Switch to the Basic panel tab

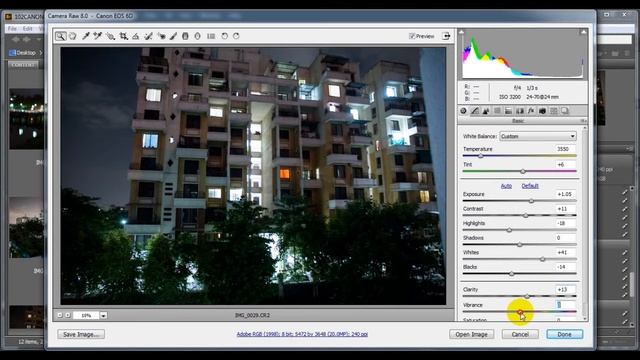pos(463,111)
